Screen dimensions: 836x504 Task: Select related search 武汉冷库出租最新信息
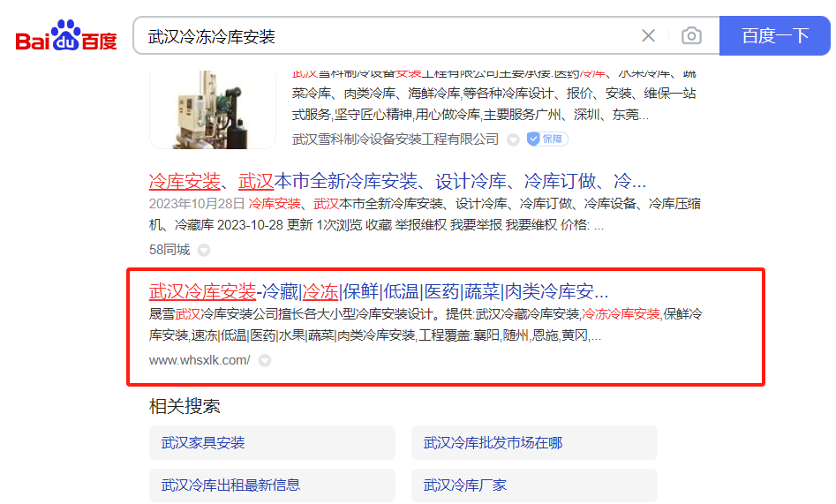point(272,485)
